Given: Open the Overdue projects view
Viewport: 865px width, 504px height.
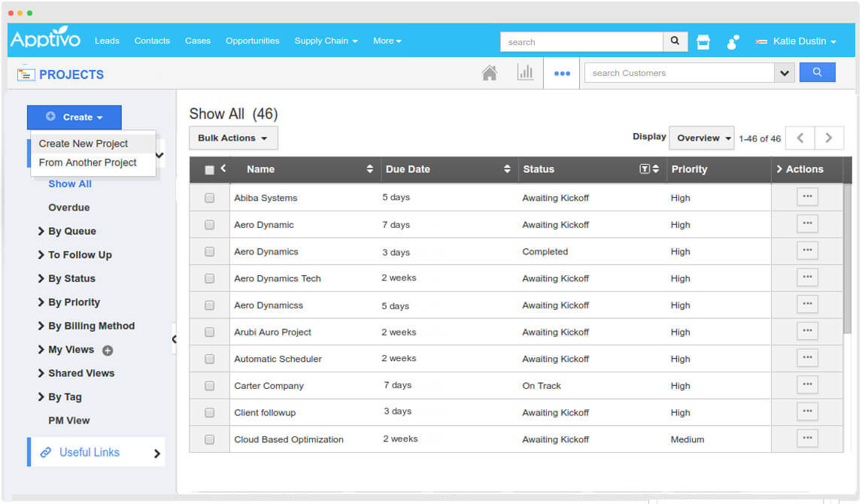Looking at the screenshot, I should point(69,208).
